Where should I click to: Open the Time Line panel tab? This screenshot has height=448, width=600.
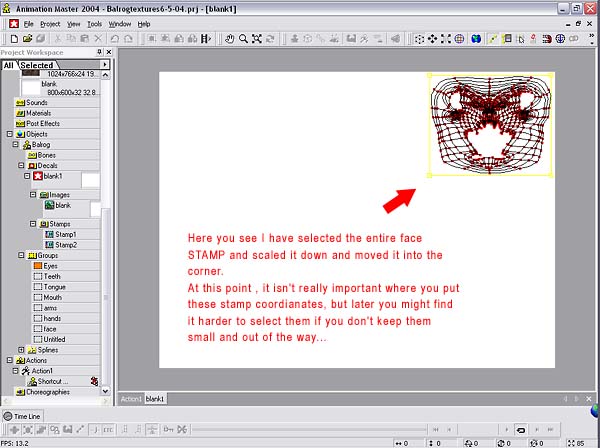click(x=22, y=415)
